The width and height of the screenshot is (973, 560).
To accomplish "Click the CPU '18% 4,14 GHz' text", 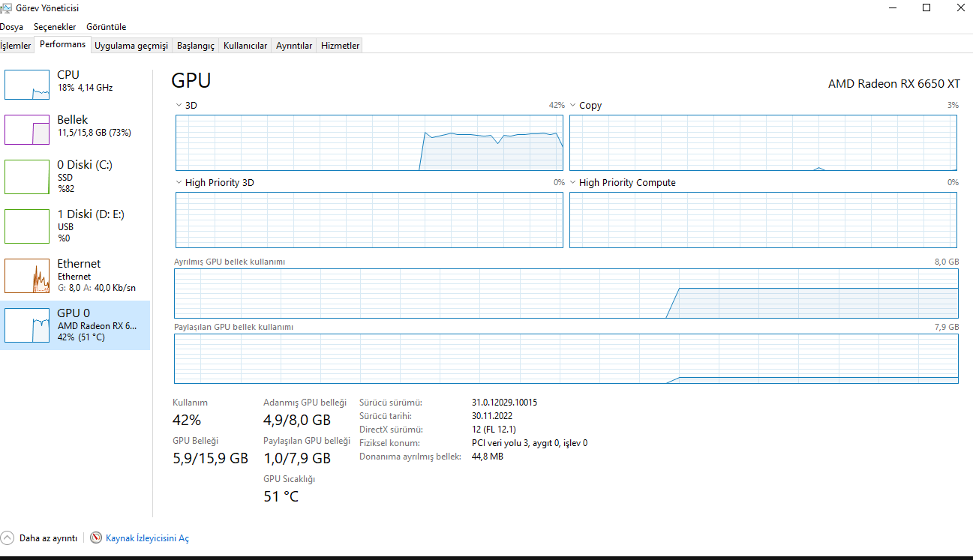I will (85, 88).
